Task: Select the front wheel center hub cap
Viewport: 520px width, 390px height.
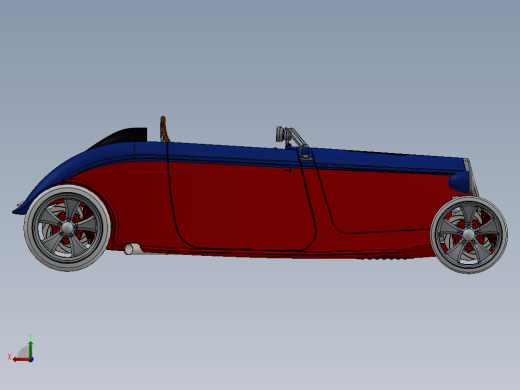Action: [469, 235]
